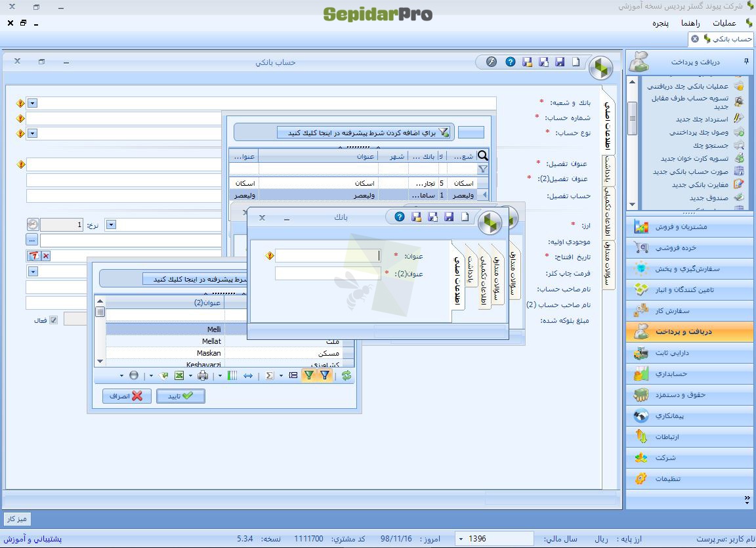Open حسابداری sidebar module

tap(690, 373)
